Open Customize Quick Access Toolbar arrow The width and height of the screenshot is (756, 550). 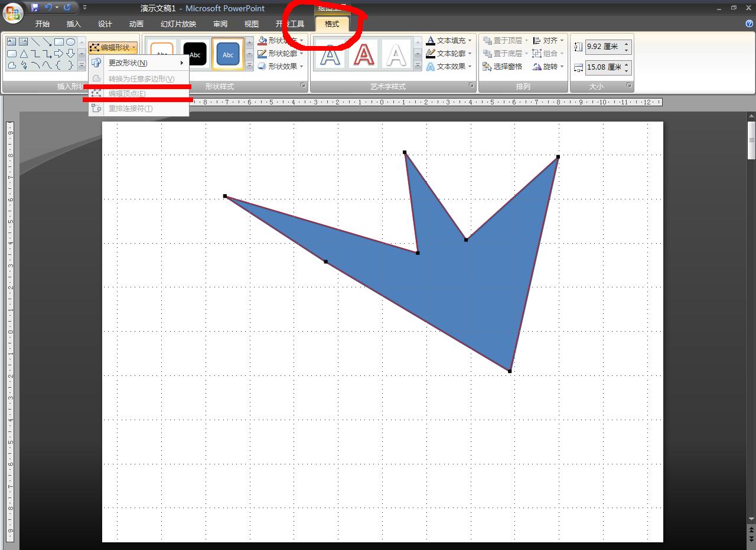[84, 8]
